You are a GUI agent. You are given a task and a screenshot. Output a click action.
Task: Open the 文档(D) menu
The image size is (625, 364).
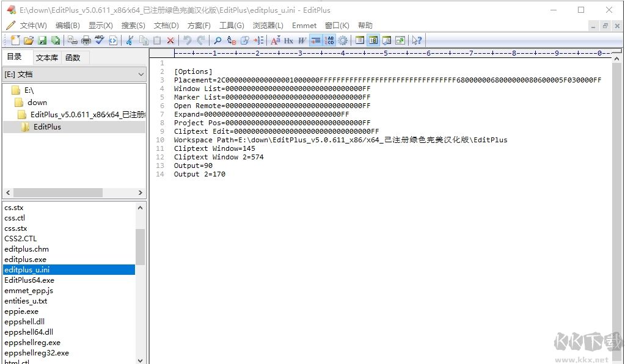tap(166, 26)
